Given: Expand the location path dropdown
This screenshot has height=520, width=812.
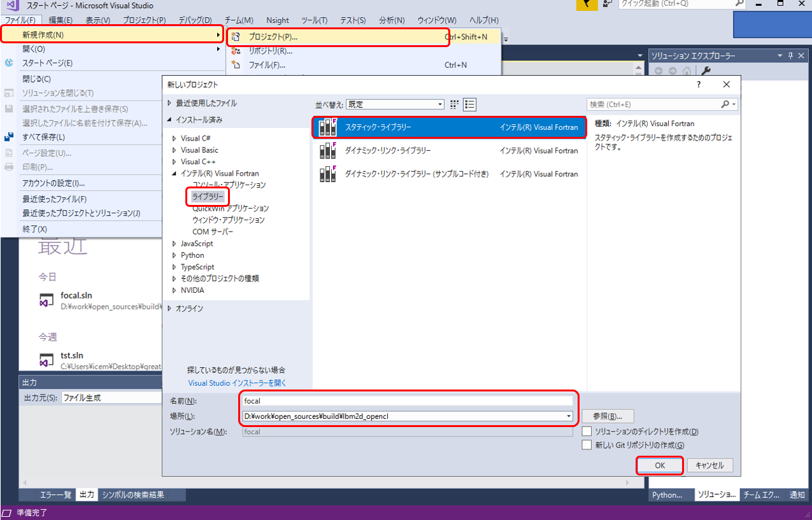Looking at the screenshot, I should [x=568, y=416].
